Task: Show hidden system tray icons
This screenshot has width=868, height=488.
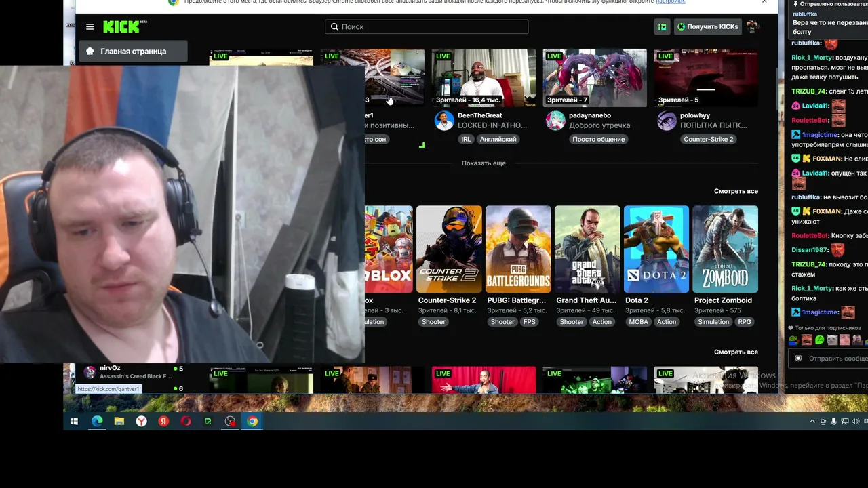Action: (x=812, y=422)
